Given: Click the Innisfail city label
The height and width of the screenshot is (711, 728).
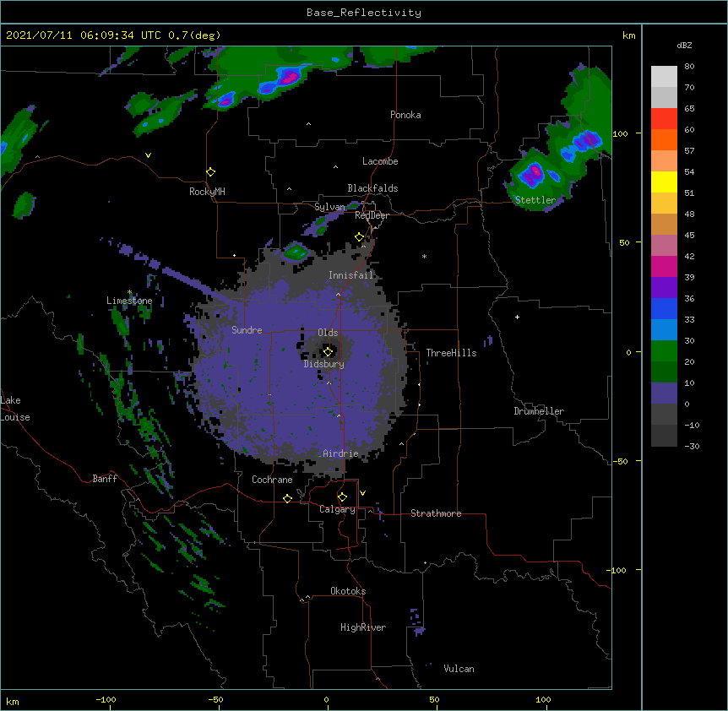Looking at the screenshot, I should click(351, 275).
